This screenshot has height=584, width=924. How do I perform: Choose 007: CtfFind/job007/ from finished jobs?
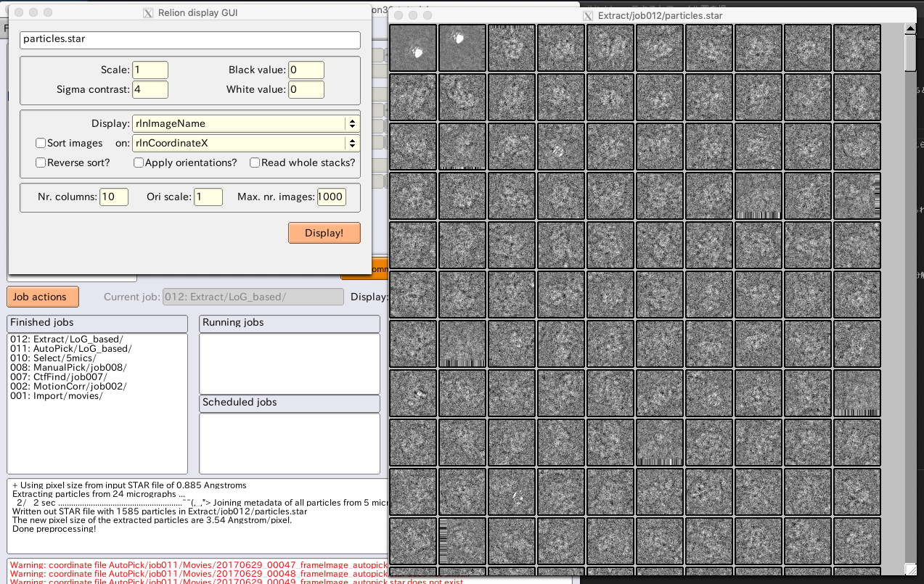pyautogui.click(x=59, y=377)
